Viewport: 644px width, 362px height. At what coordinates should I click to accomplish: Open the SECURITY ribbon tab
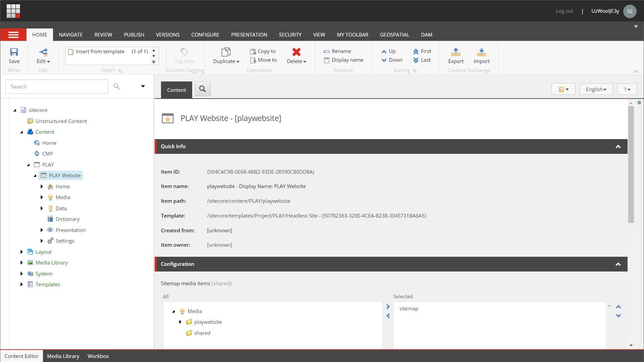click(290, 35)
